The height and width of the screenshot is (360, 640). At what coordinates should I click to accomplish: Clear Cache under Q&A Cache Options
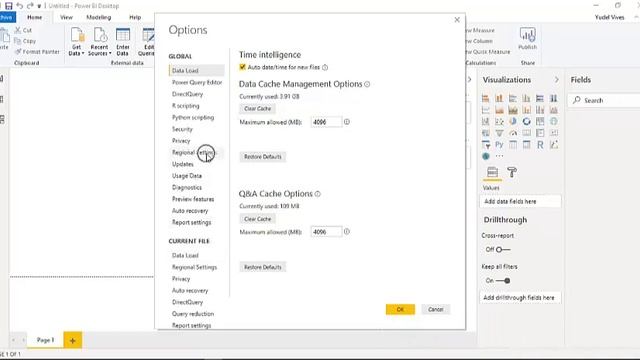(258, 219)
